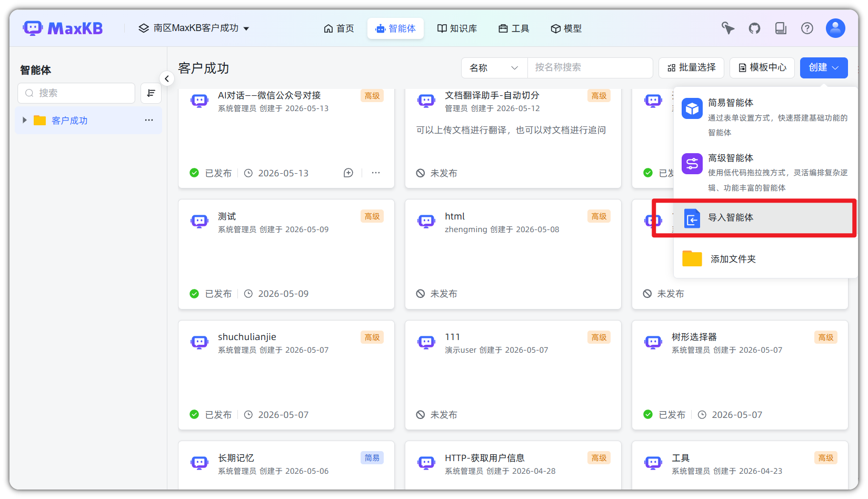Expand the 客户成功 folder tree arrow

(24, 121)
